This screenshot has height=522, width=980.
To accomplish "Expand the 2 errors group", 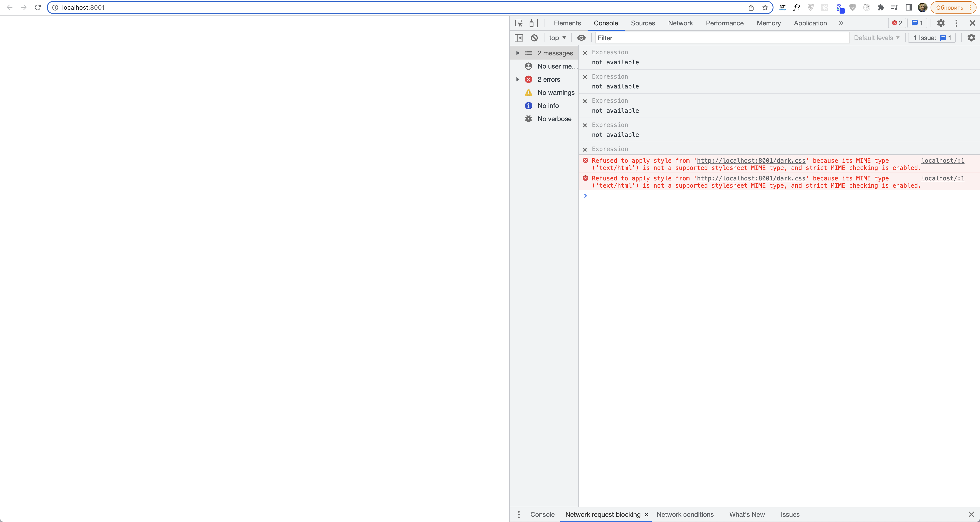I will point(518,79).
